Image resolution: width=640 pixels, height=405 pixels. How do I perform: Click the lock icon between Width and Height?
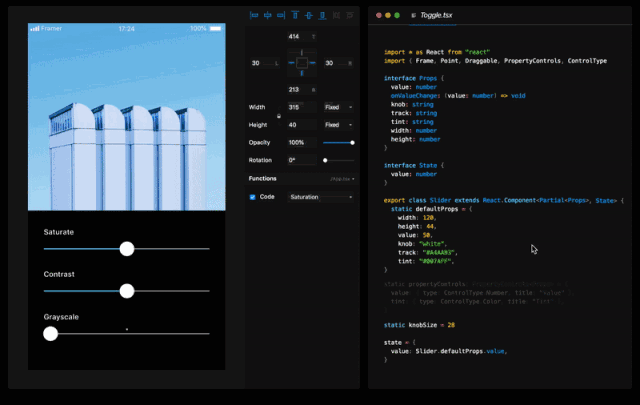(279, 116)
